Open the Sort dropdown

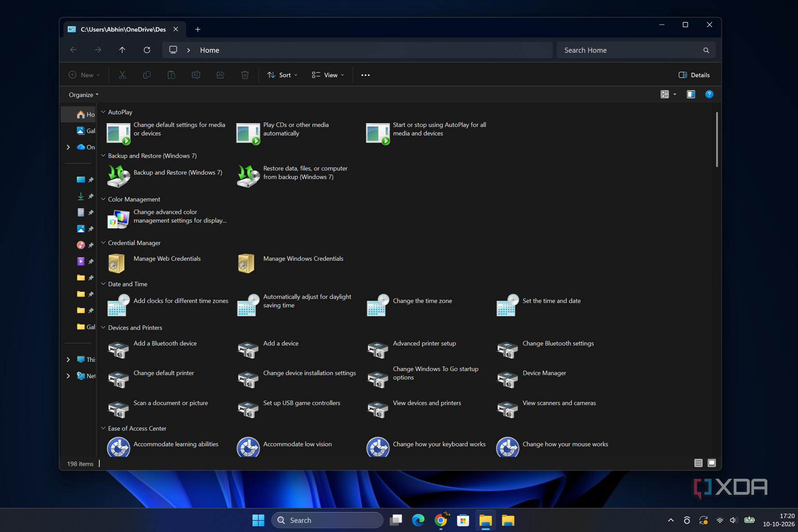282,75
